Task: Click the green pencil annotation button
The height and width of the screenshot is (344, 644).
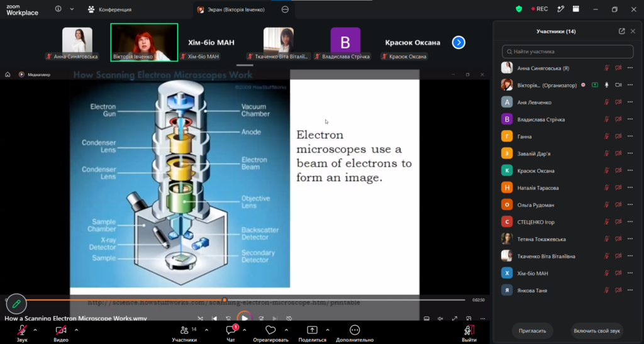Action: point(16,304)
